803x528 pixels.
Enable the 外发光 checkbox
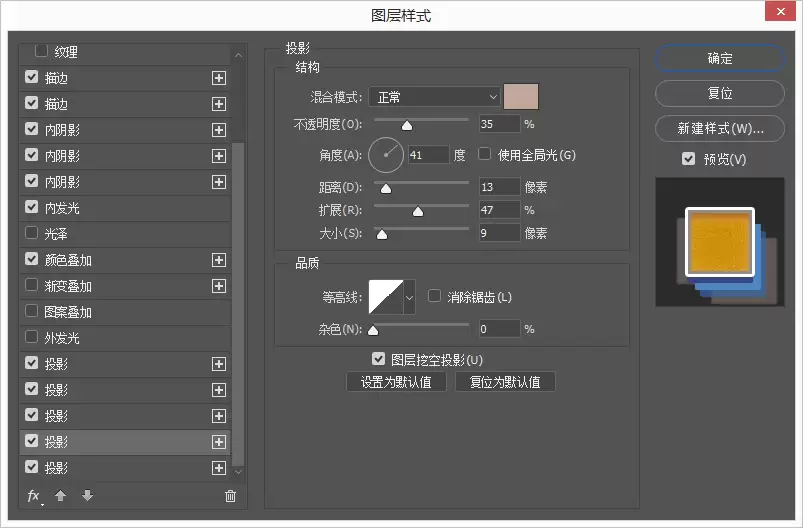pyautogui.click(x=31, y=337)
